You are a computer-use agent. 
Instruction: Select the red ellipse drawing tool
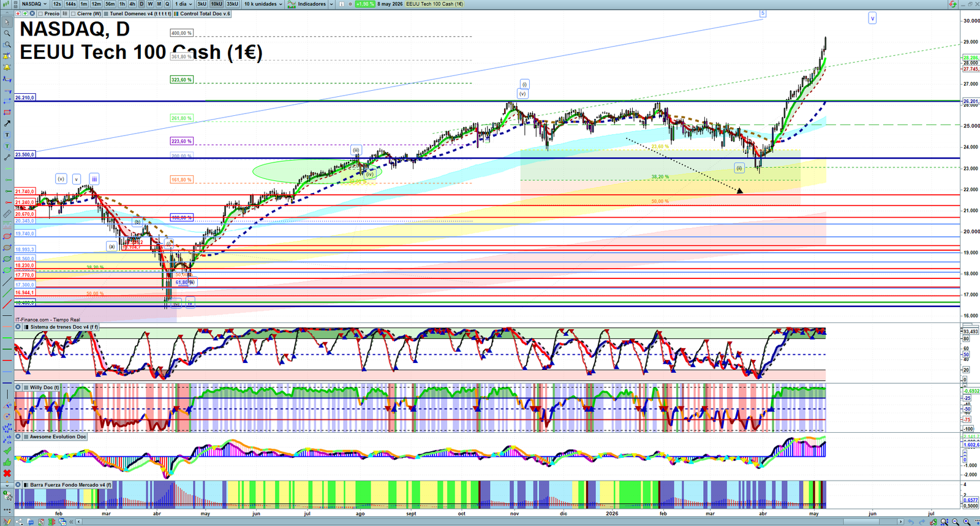coord(7,236)
